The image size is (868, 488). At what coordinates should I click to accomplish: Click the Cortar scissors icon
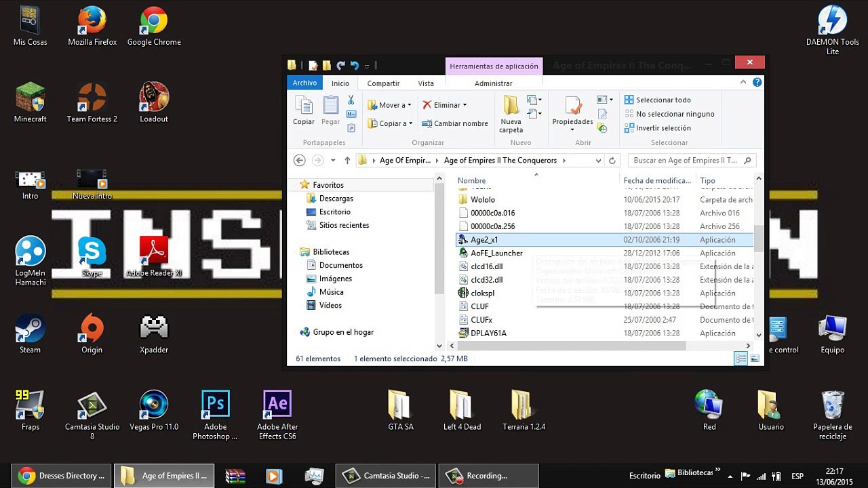pyautogui.click(x=351, y=100)
